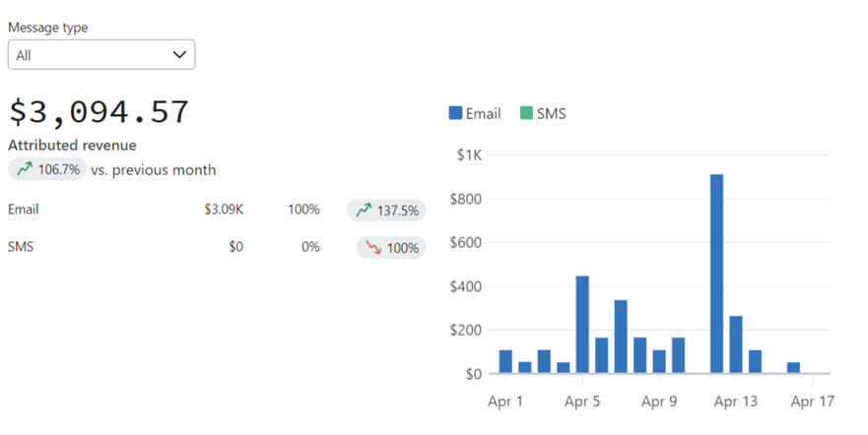Click the first bar at Apr 1
Viewport: 868px width, 435px height.
[x=505, y=361]
